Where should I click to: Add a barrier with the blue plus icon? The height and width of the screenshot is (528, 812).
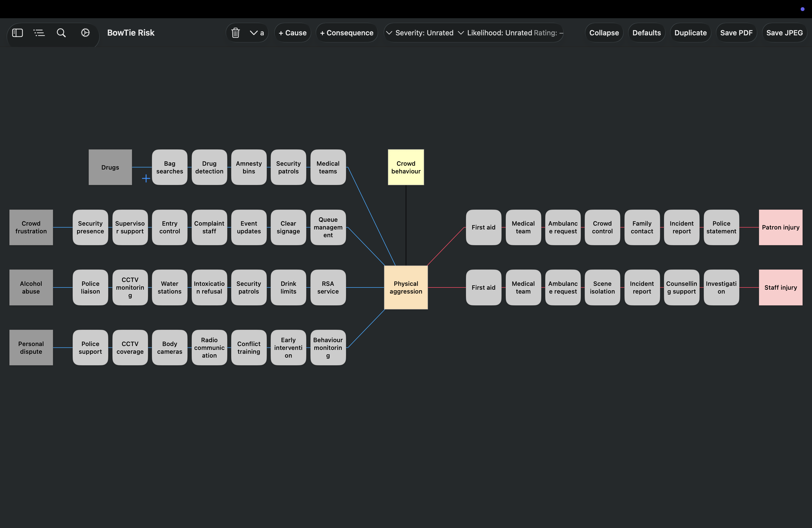[146, 178]
